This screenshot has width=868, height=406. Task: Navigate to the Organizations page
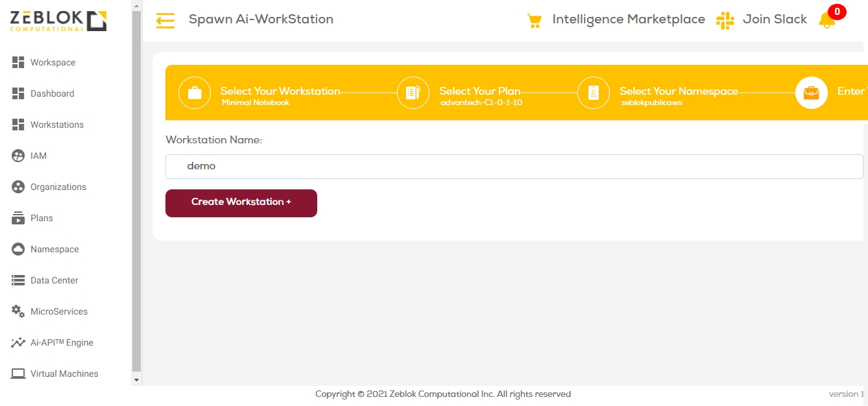point(58,187)
